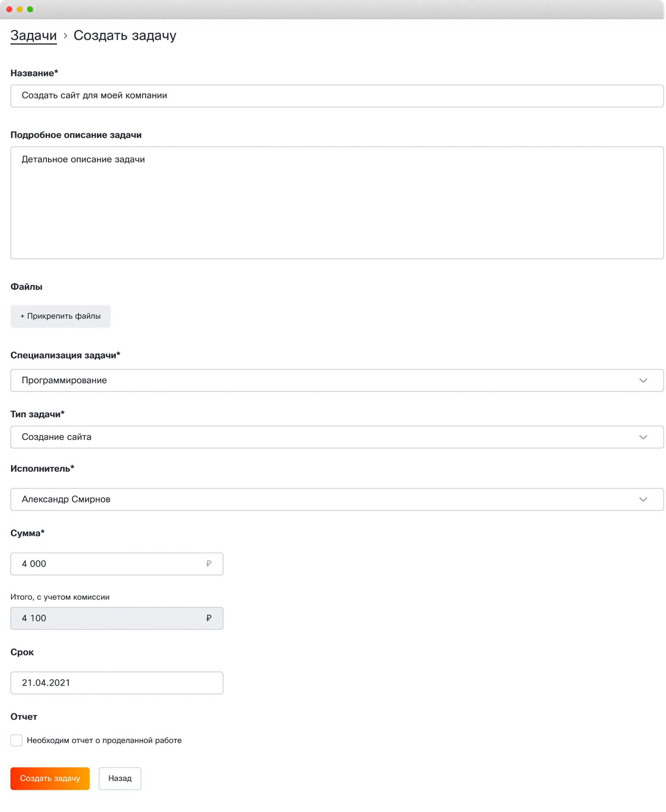Viewport: 666px width, 812px height.
Task: Click the chevron arrow in Исполнитель field
Action: tap(643, 499)
